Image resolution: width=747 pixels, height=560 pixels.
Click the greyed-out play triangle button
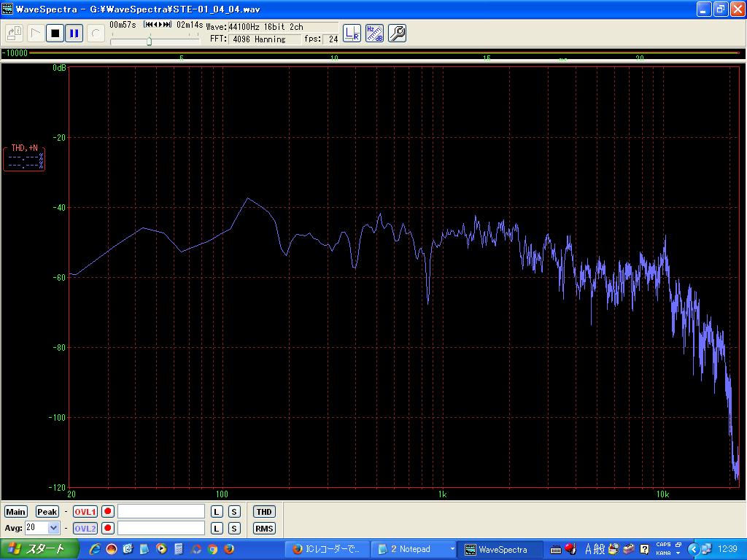[35, 34]
